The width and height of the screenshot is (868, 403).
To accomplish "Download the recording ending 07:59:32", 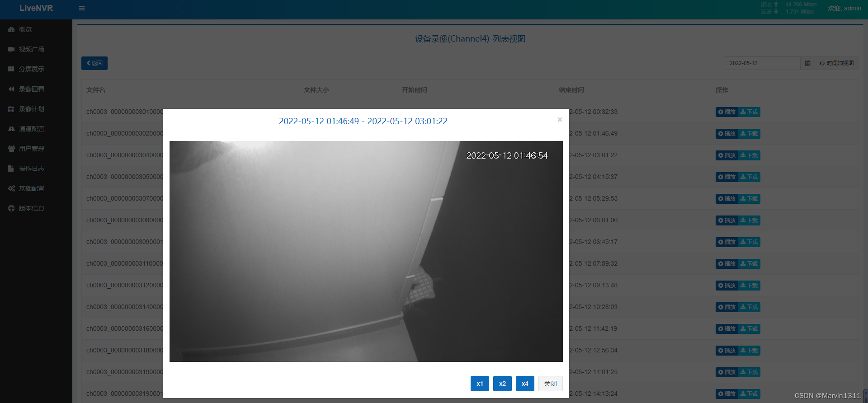I will (749, 264).
